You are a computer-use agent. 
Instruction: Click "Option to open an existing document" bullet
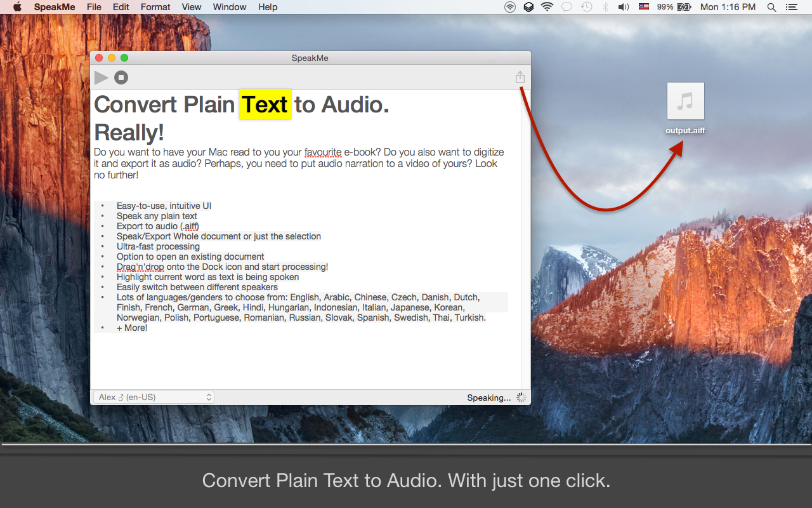(190, 257)
